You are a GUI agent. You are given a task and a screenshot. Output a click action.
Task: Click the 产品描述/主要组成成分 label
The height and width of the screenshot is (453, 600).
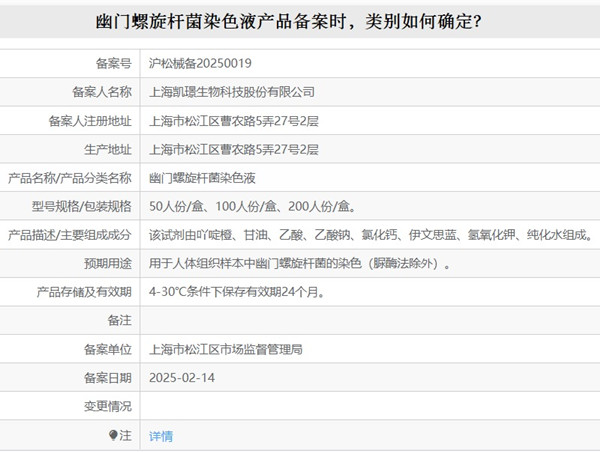click(70, 235)
